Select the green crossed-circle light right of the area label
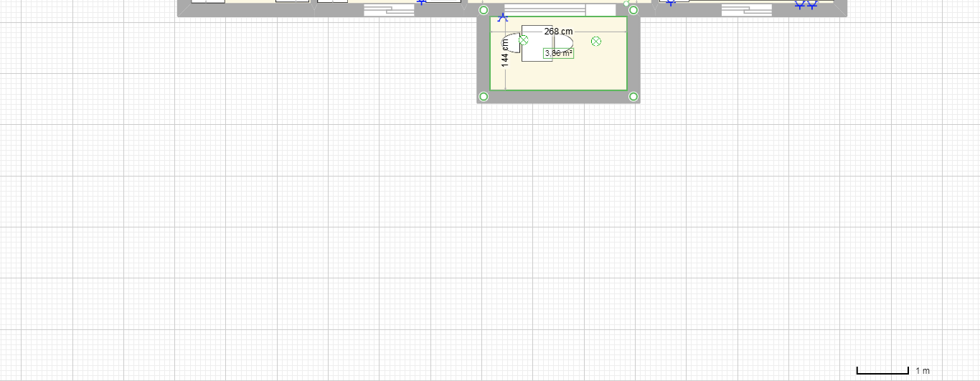The image size is (980, 381). pyautogui.click(x=595, y=42)
